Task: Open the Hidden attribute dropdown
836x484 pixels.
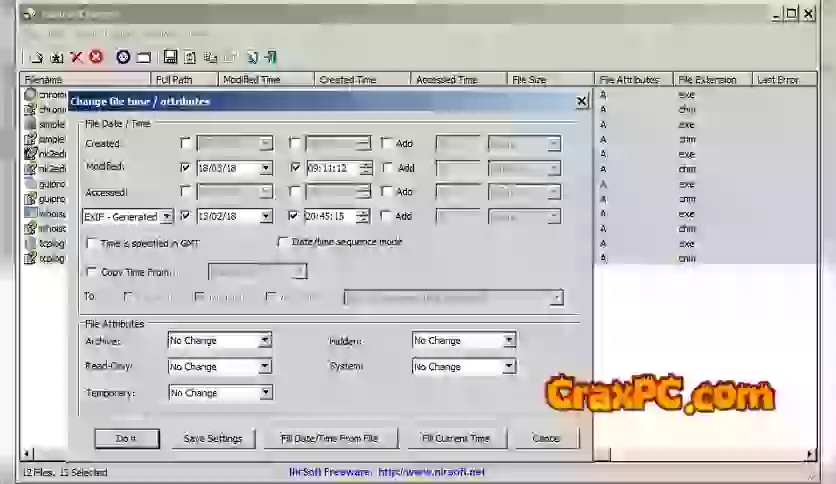Action: coord(509,340)
